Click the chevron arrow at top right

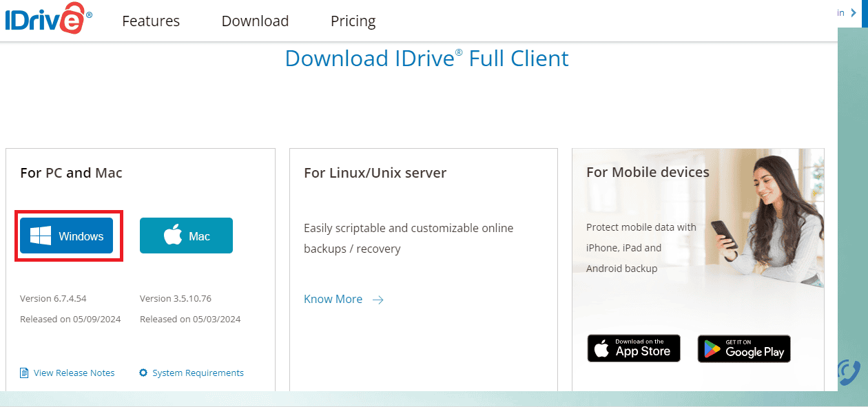(x=854, y=13)
